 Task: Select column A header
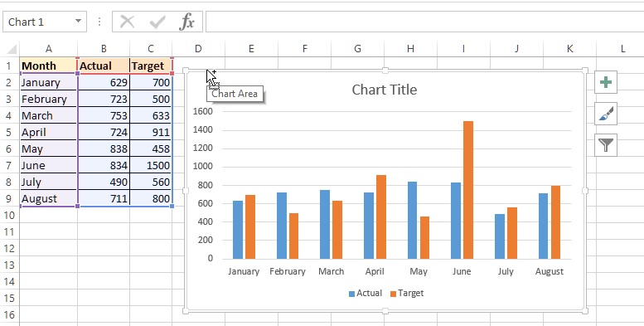(x=48, y=49)
